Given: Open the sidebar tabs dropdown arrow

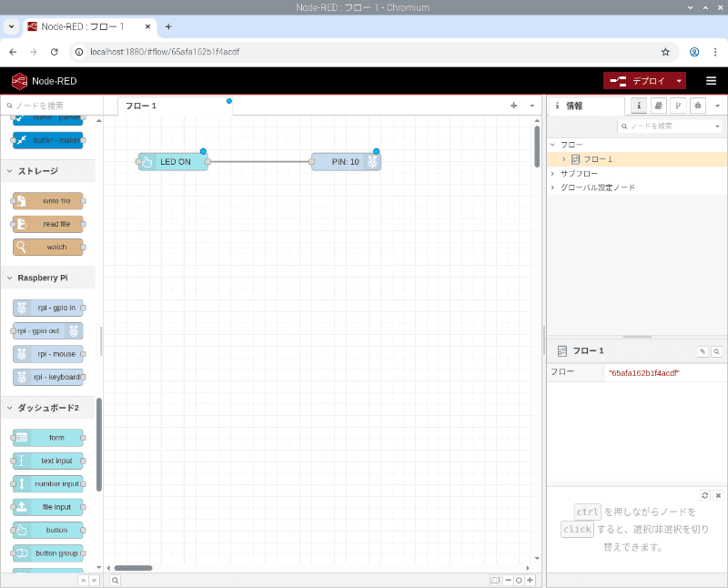Looking at the screenshot, I should coord(717,106).
